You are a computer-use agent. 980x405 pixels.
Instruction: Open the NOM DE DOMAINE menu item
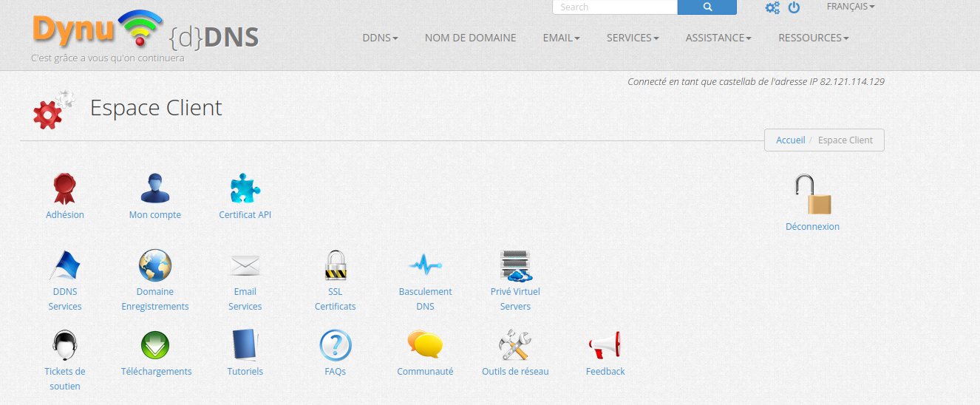coord(470,38)
